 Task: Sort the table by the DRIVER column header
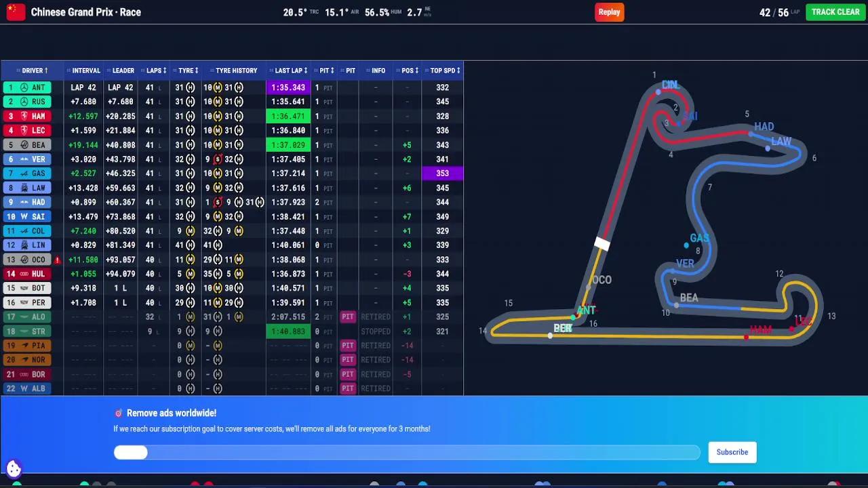click(33, 70)
